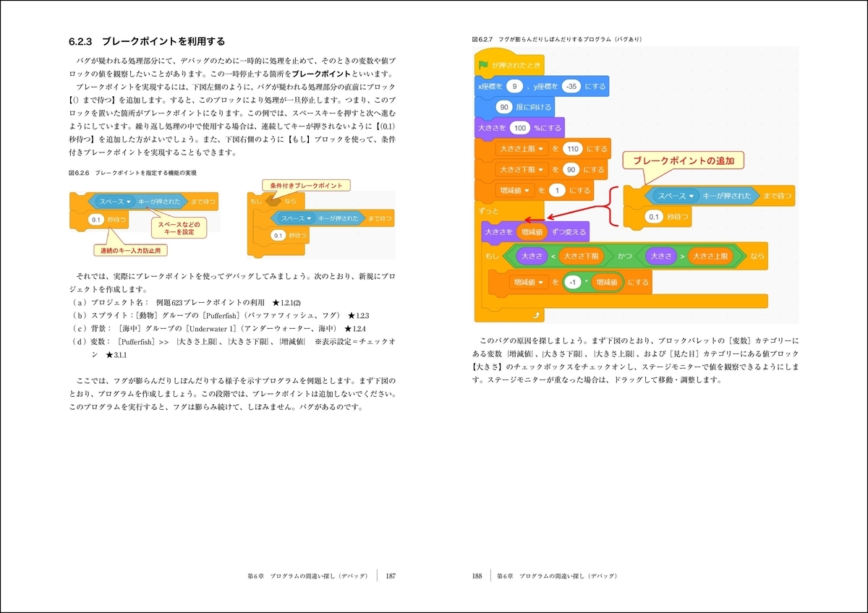Click heading 6.2.3 ブレークポイントを利用する

(x=148, y=42)
